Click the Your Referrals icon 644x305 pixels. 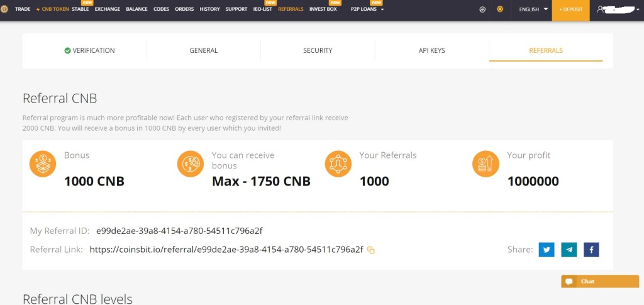click(338, 164)
